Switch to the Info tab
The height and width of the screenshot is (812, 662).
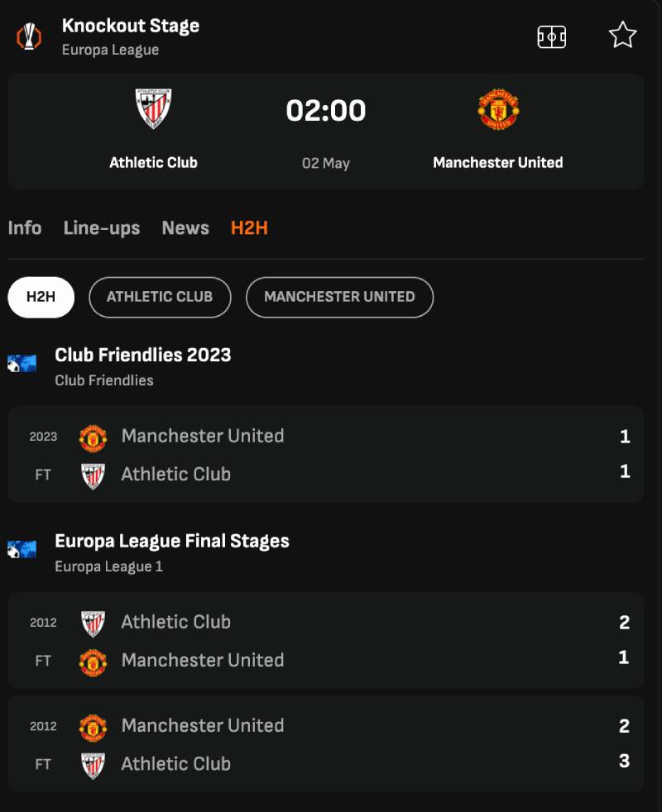[25, 228]
